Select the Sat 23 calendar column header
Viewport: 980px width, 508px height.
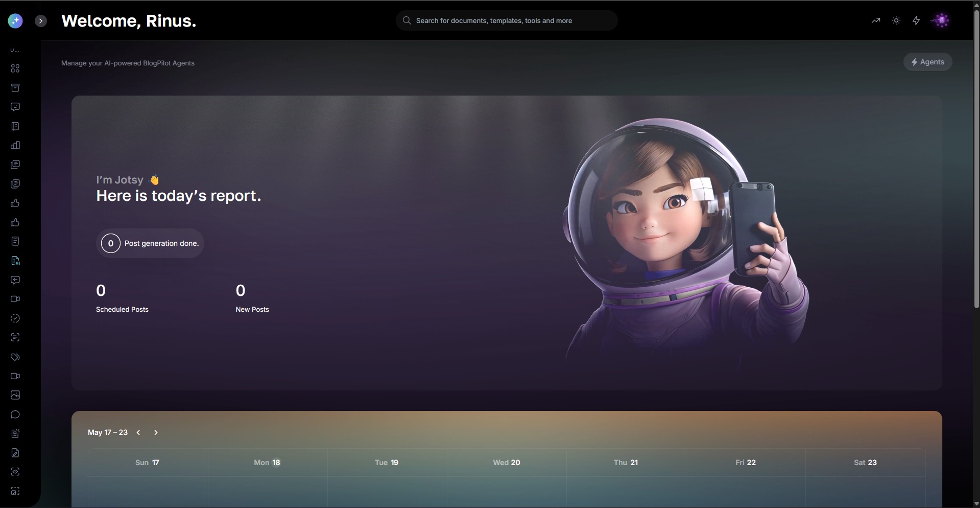tap(865, 463)
